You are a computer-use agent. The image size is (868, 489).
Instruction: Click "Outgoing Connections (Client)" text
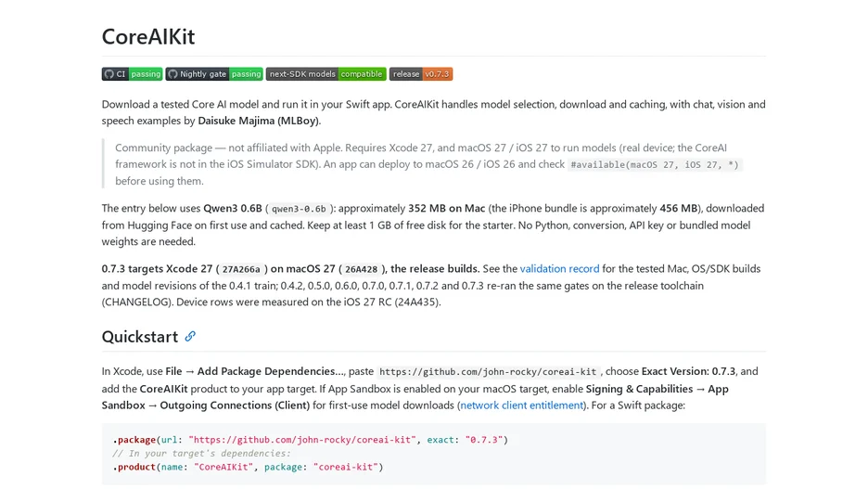[x=235, y=405]
